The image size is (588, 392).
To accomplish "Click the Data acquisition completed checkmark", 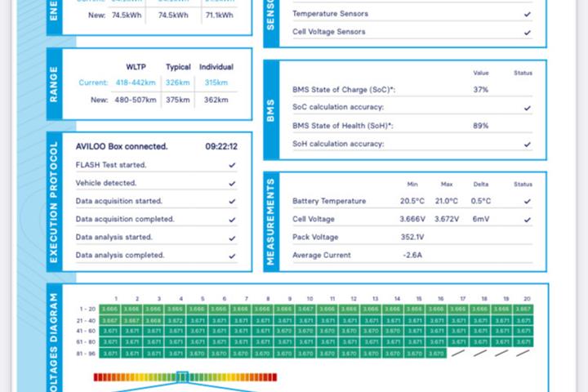I will point(232,220).
